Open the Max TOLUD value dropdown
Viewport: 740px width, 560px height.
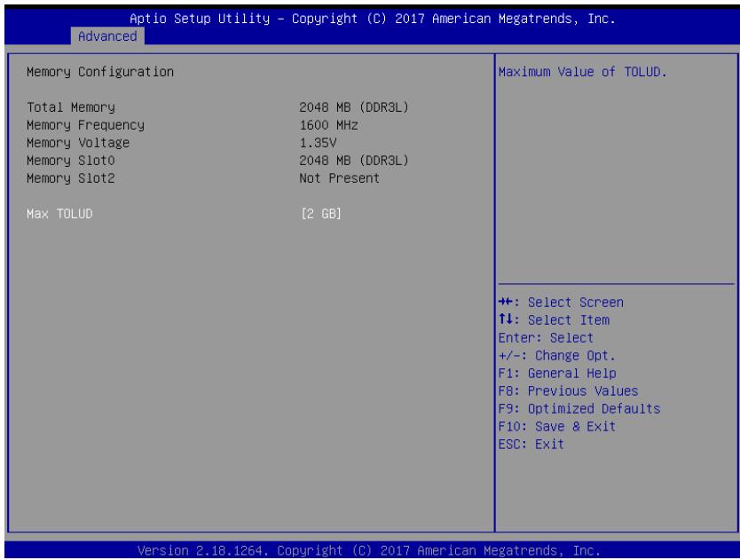tap(321, 214)
